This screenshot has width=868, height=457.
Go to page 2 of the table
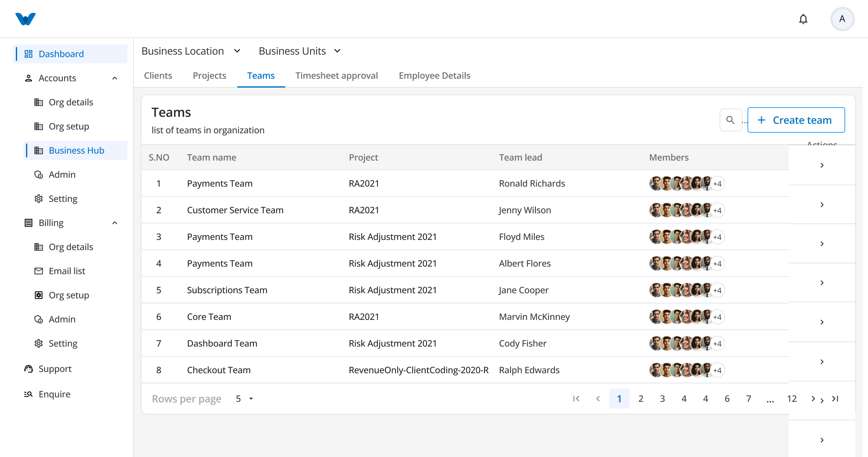(641, 399)
